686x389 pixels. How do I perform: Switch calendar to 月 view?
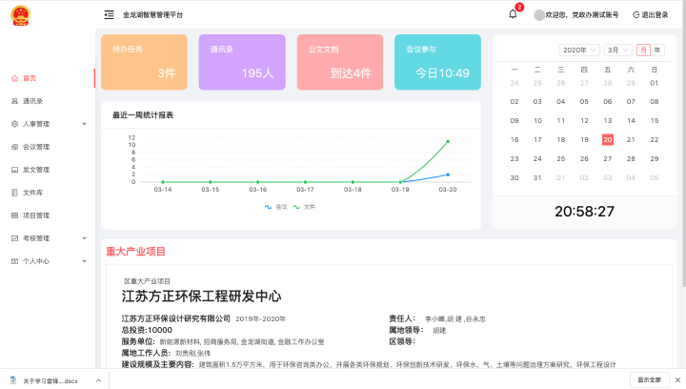(x=643, y=50)
